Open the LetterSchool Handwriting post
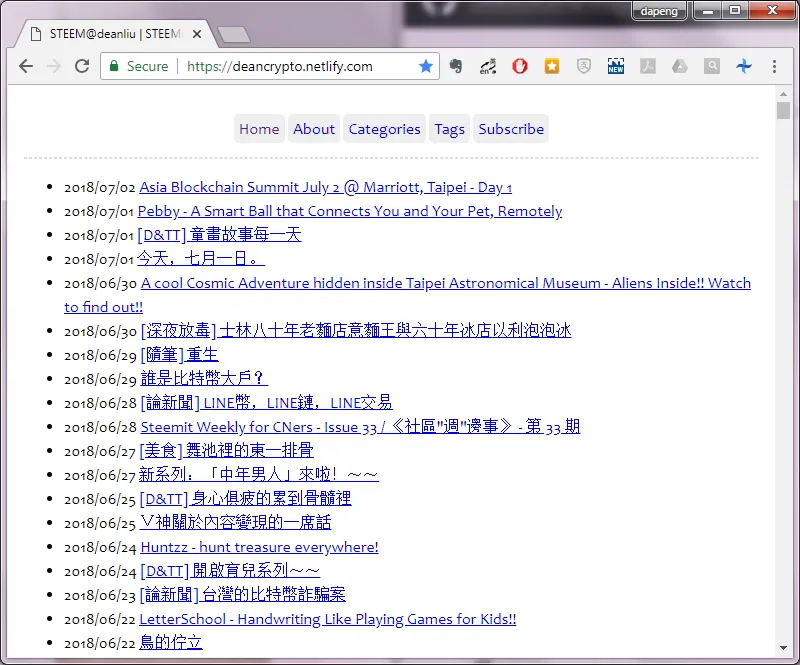Image resolution: width=800 pixels, height=665 pixels. pos(328,619)
